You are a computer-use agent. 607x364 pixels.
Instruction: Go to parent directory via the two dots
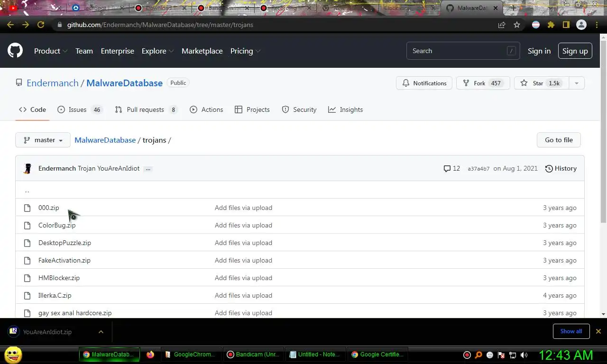pyautogui.click(x=27, y=191)
